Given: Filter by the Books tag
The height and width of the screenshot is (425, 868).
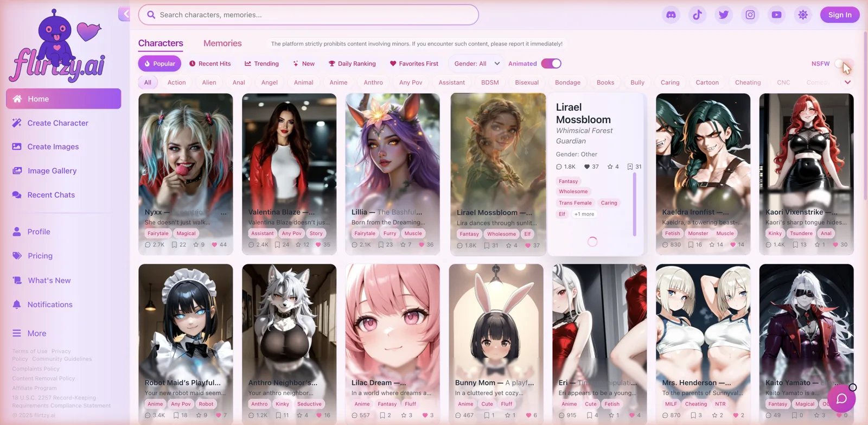Looking at the screenshot, I should pos(605,83).
